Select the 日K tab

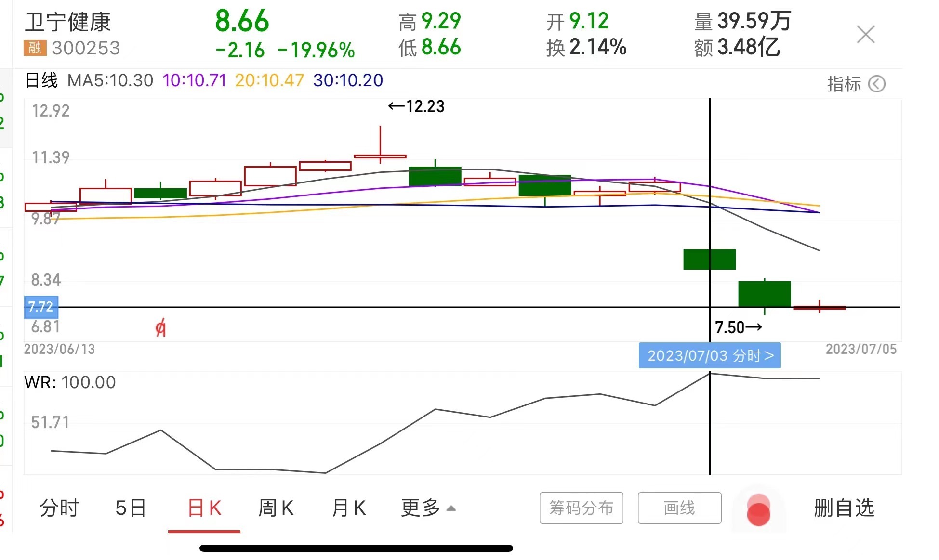click(x=204, y=508)
